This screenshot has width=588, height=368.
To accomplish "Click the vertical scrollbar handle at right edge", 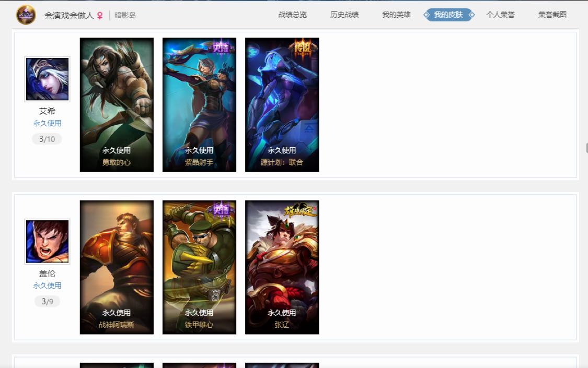I will (586, 148).
